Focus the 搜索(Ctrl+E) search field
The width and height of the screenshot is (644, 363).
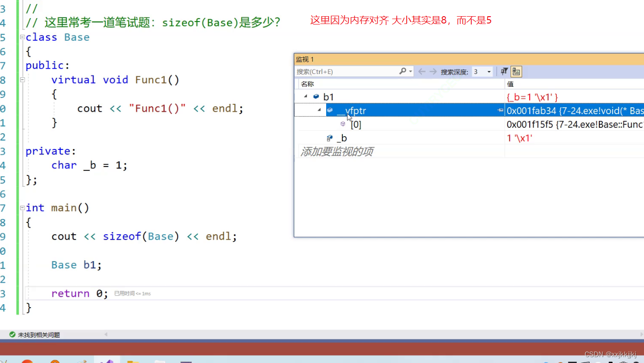pyautogui.click(x=347, y=72)
